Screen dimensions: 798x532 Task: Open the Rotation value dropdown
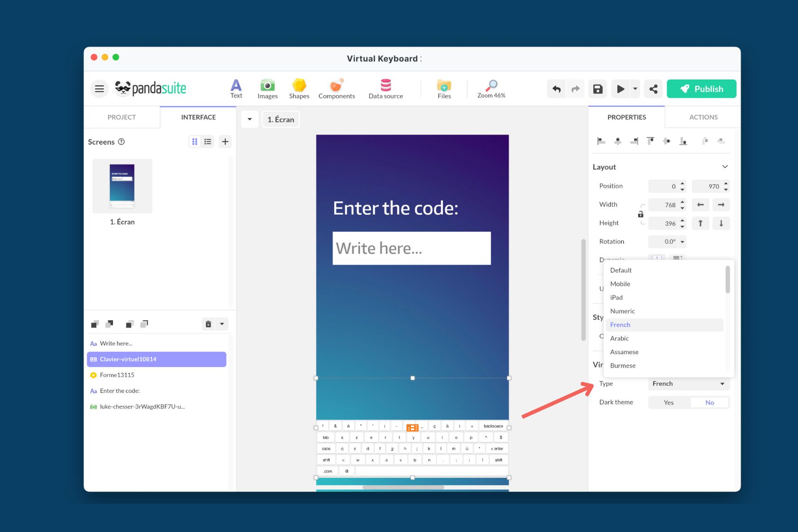683,242
